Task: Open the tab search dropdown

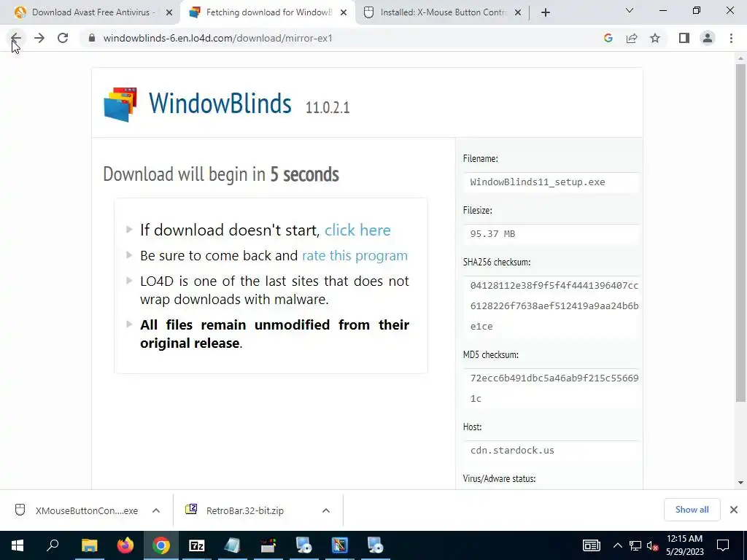Action: tap(630, 10)
